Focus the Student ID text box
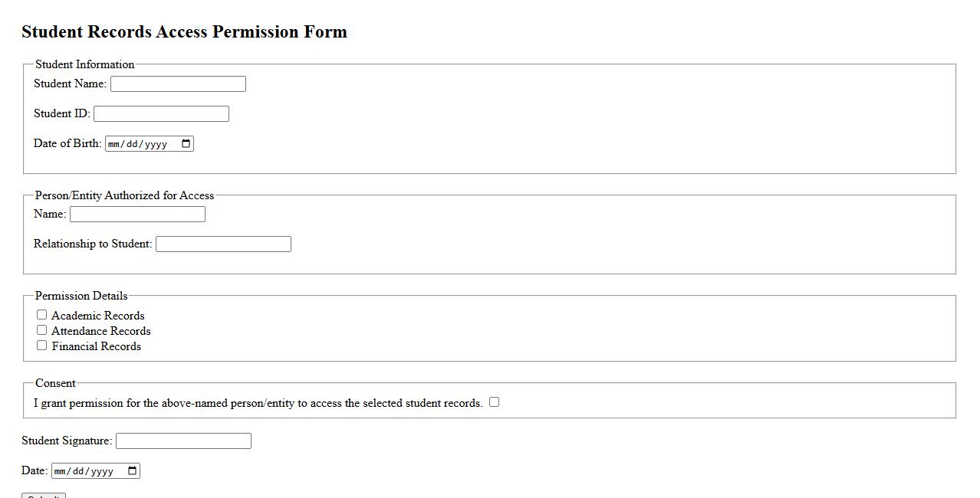 [161, 114]
